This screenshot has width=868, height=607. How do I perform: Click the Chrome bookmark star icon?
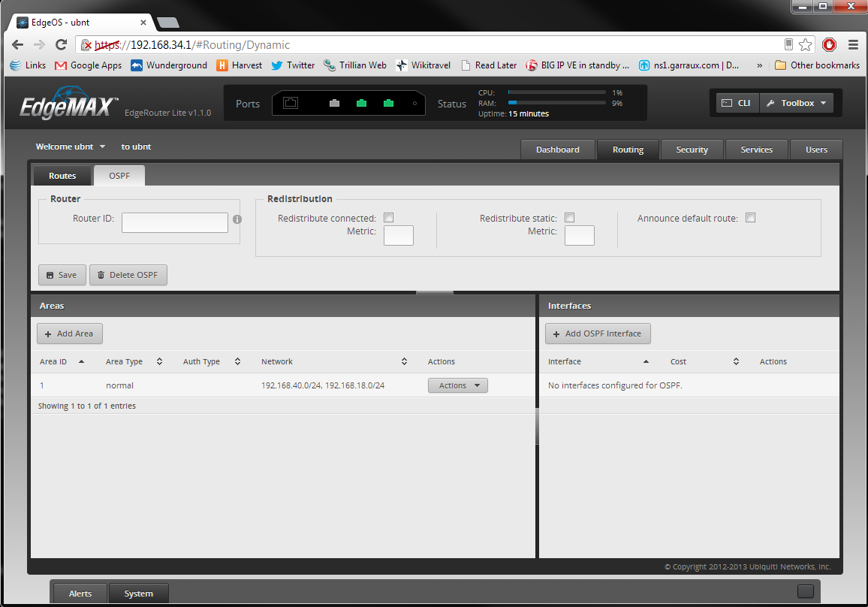click(806, 45)
